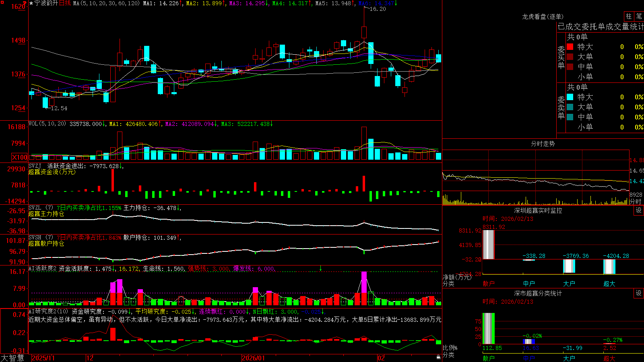Click the 小单 row in the 委买单 section
The height and width of the screenshot is (362, 644).
(x=605, y=77)
